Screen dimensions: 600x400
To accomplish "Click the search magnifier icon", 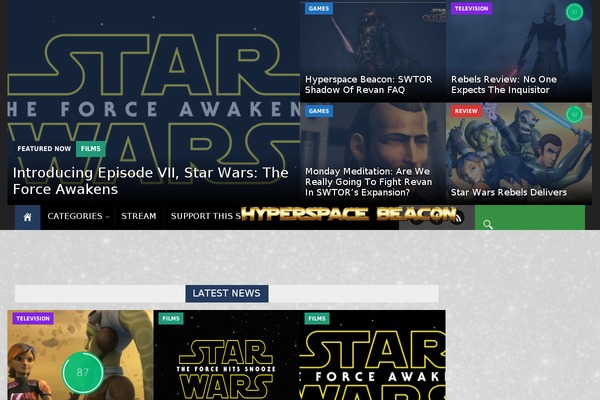I will coord(488,224).
